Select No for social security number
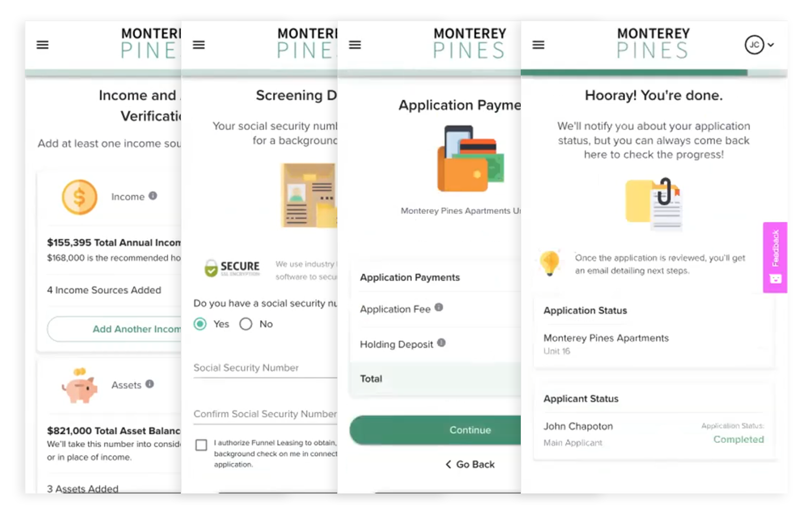 246,324
